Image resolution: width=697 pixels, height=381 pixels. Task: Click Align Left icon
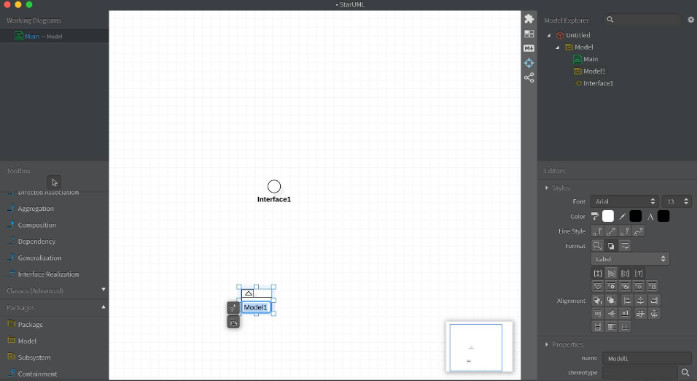click(x=627, y=301)
